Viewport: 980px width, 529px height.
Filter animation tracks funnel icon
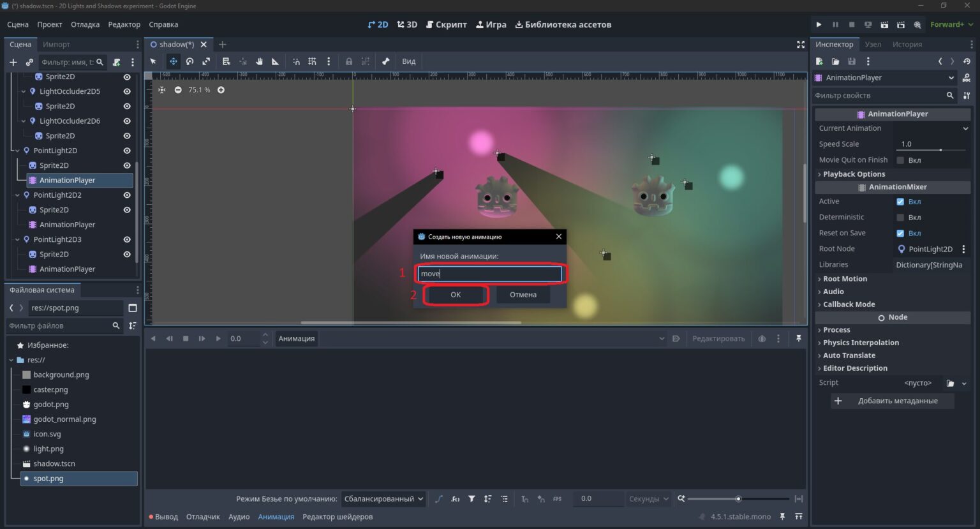[x=471, y=499]
